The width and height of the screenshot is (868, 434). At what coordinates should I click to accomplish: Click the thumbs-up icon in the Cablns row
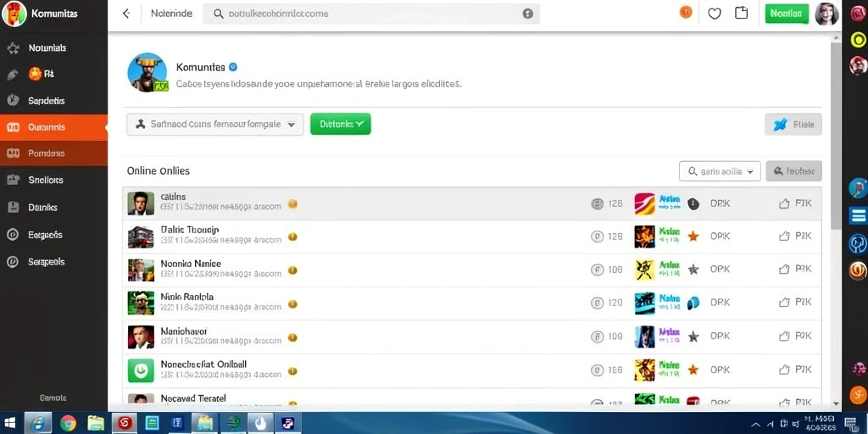(x=784, y=203)
